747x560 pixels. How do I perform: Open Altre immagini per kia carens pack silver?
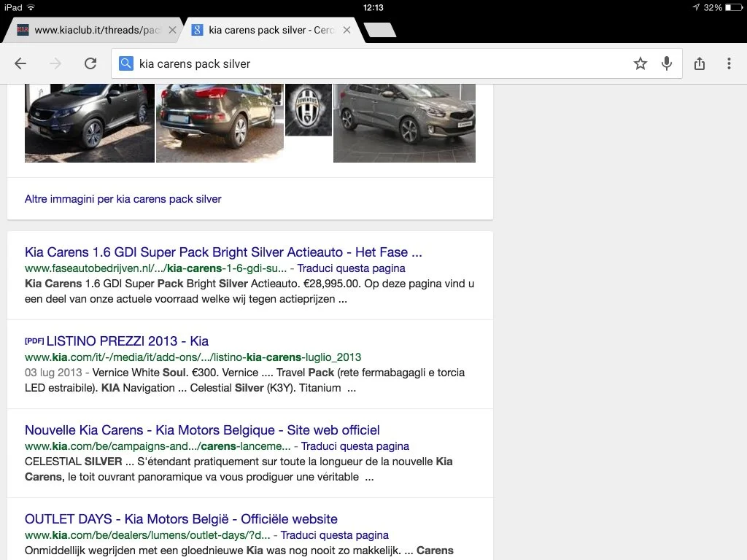point(123,199)
